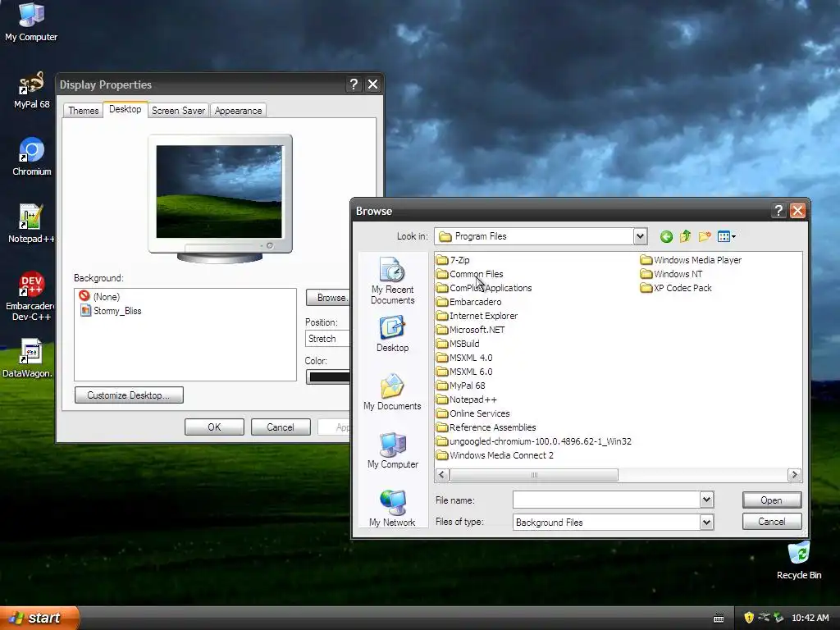Image resolution: width=840 pixels, height=630 pixels.
Task: Select the Windows Media Player folder
Action: click(691, 260)
